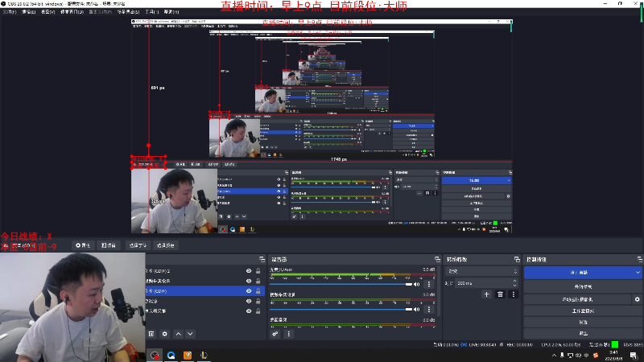
Task: Open the 文件(F) menu
Action: [x=10, y=12]
